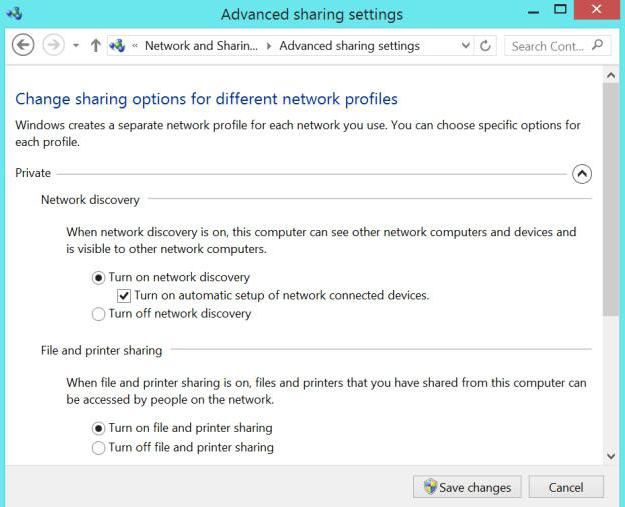625x507 pixels.
Task: Click the scrollbar up arrow
Action: coord(611,75)
